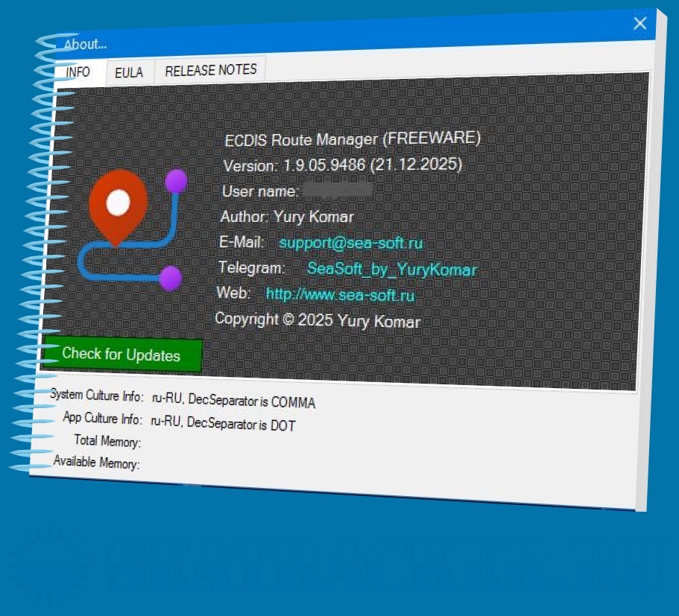Visit the http://www.sea-soft.ru web link

coord(340,295)
